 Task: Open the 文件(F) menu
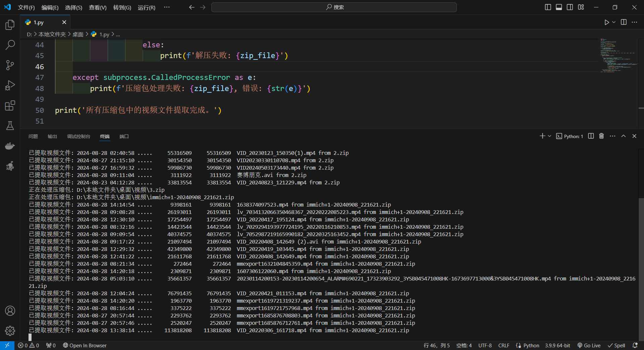(26, 7)
